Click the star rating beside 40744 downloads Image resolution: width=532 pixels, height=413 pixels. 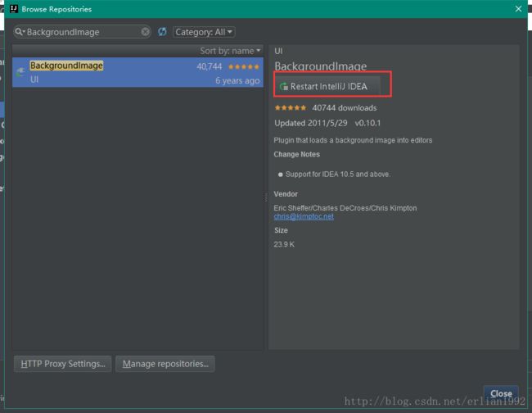(291, 108)
